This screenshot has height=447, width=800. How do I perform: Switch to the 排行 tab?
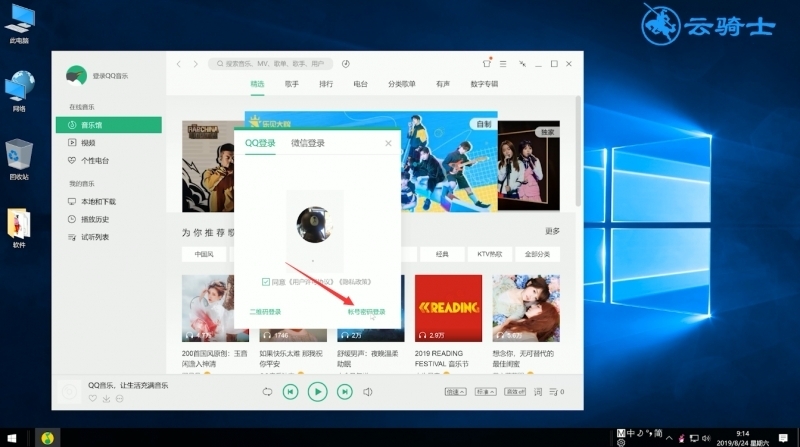tap(326, 84)
